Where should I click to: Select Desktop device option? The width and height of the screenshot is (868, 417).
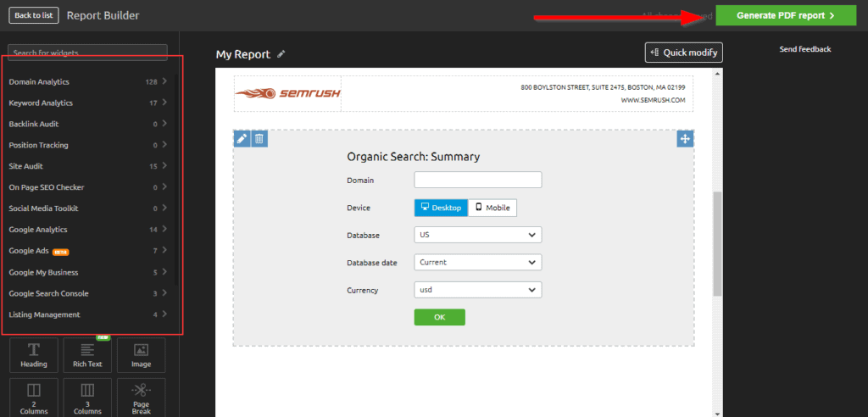(x=441, y=208)
